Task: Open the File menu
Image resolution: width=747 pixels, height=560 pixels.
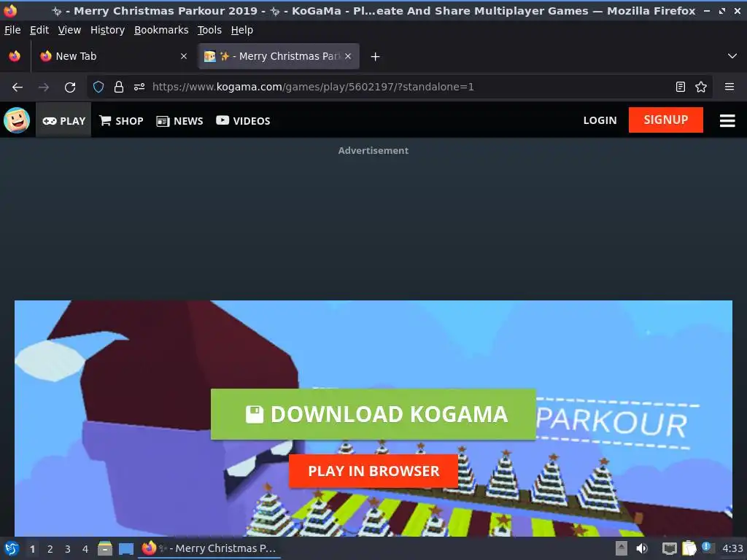Action: point(12,30)
